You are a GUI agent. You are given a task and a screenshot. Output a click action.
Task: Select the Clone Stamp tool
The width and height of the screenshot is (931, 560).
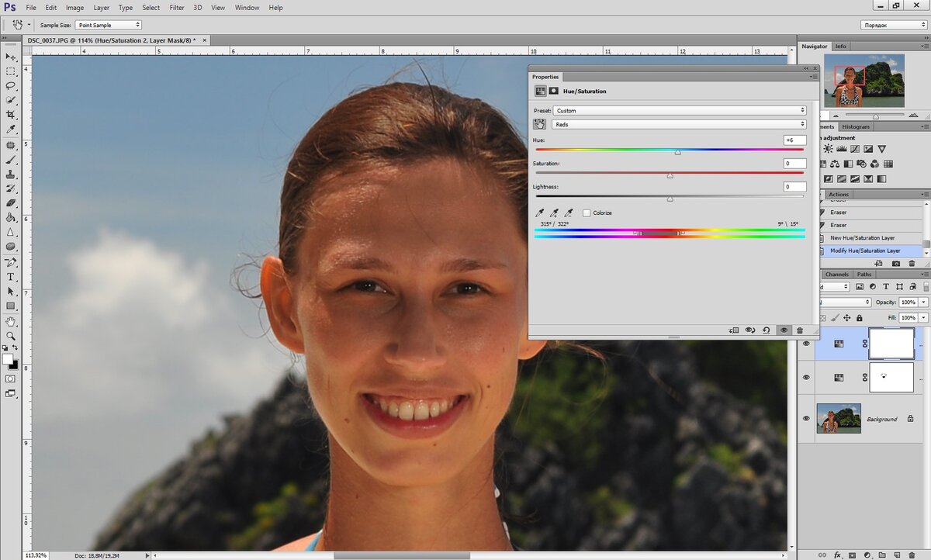11,175
